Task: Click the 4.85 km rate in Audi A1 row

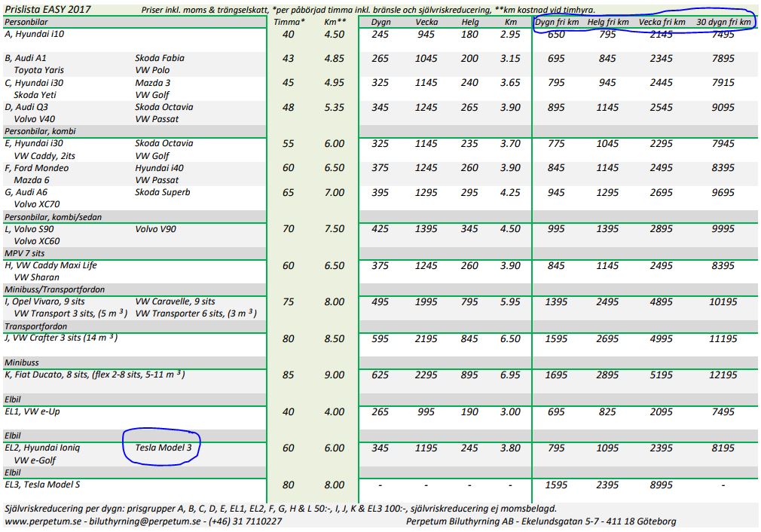Action: click(335, 58)
